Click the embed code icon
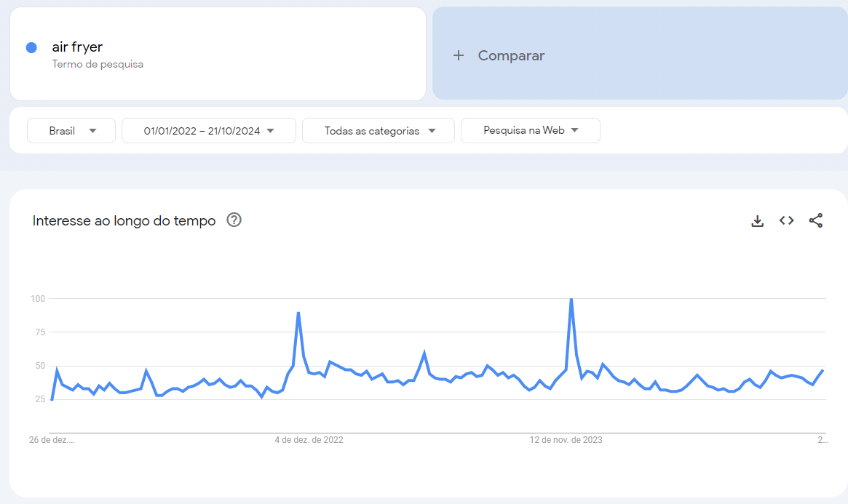848x504 pixels. pos(786,220)
